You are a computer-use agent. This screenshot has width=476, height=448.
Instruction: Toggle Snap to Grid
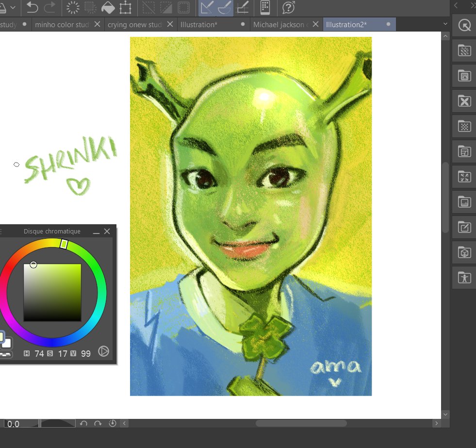tap(242, 8)
